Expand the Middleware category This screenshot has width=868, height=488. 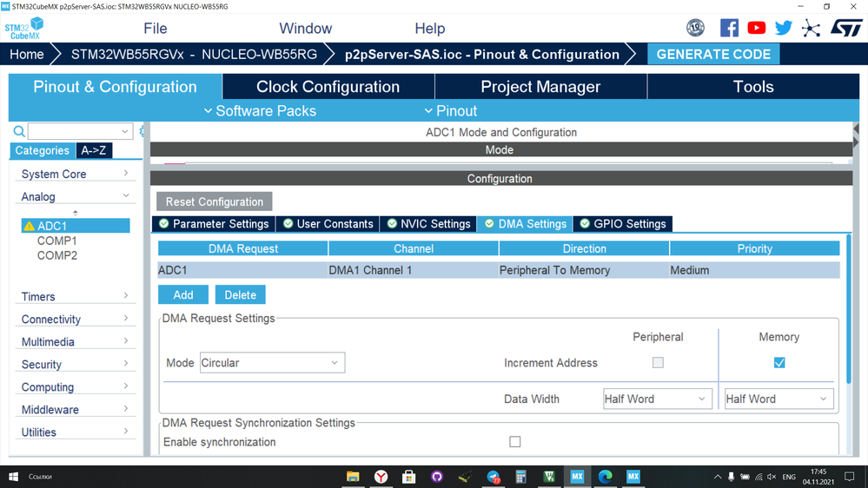[76, 410]
